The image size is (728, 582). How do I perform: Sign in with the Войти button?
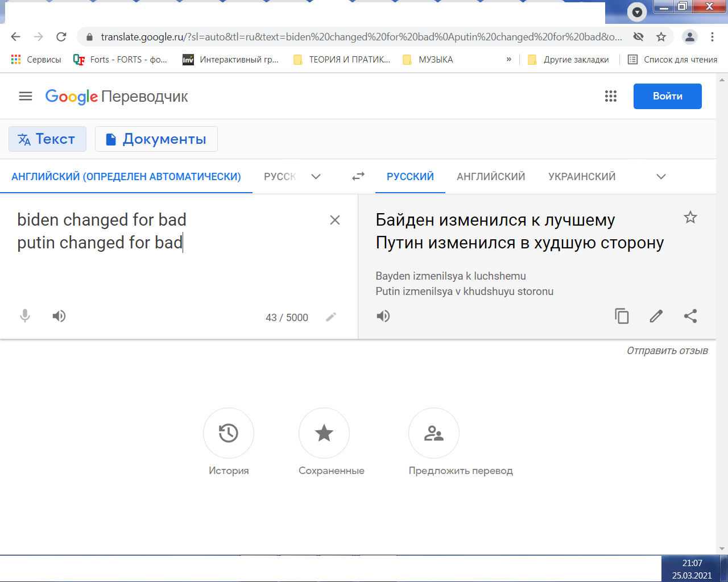click(x=668, y=96)
